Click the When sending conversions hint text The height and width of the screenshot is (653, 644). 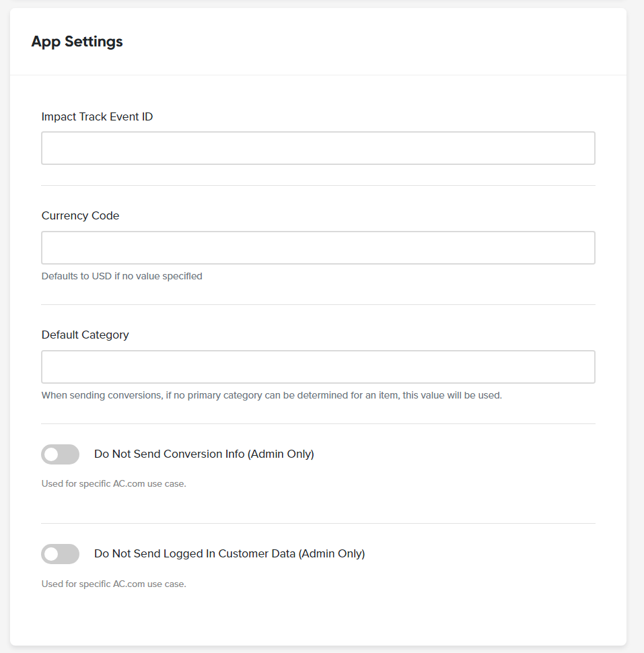click(272, 395)
